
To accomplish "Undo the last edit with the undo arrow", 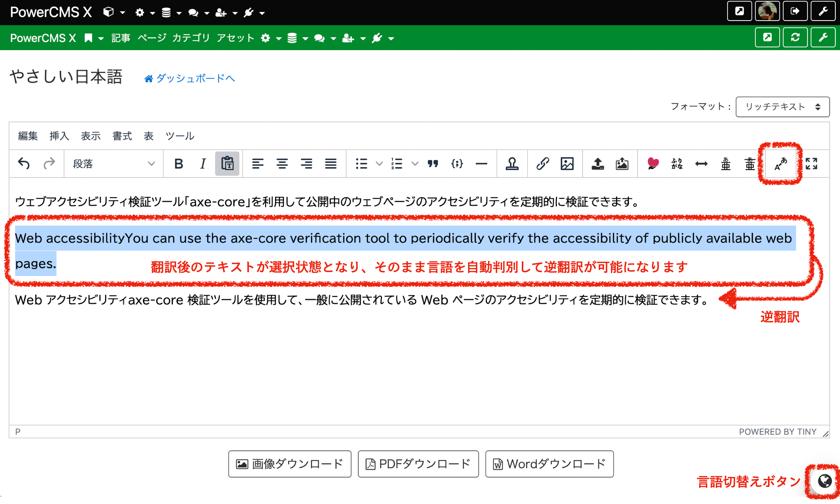I will pyautogui.click(x=23, y=163).
